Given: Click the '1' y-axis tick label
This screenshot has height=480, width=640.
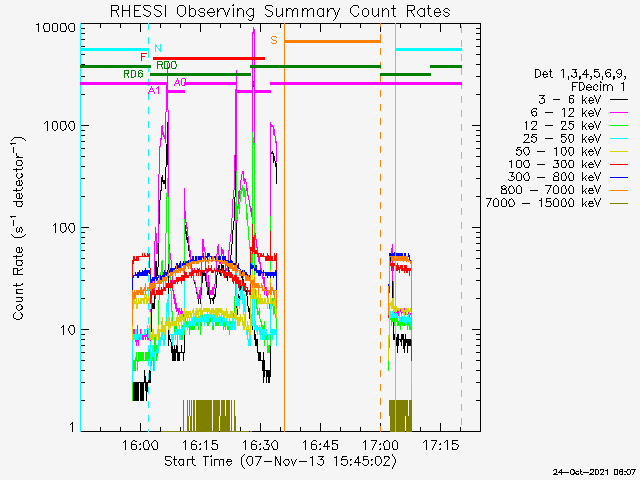Looking at the screenshot, I should [x=72, y=427].
